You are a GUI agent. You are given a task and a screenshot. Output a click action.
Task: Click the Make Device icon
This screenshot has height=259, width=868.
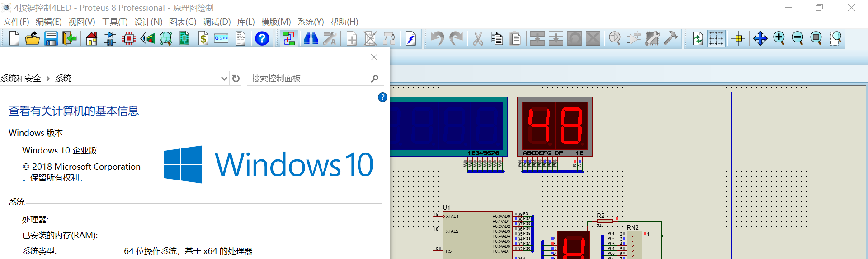634,39
